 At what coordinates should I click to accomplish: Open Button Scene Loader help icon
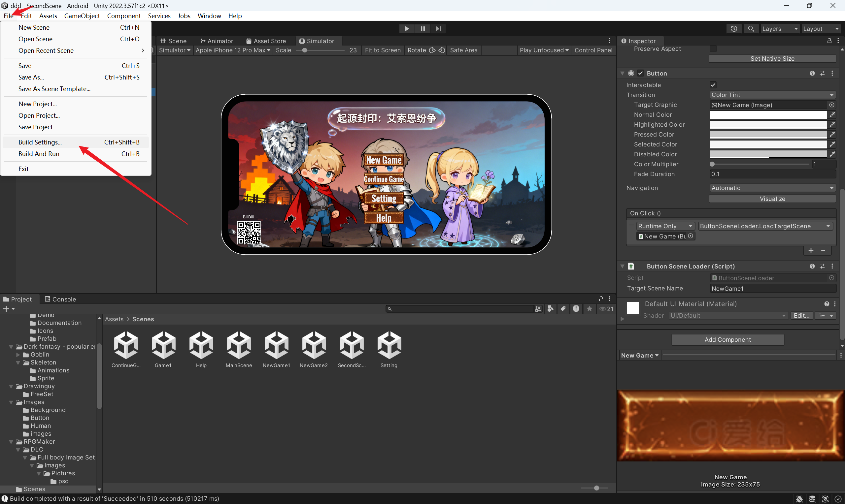(x=812, y=266)
